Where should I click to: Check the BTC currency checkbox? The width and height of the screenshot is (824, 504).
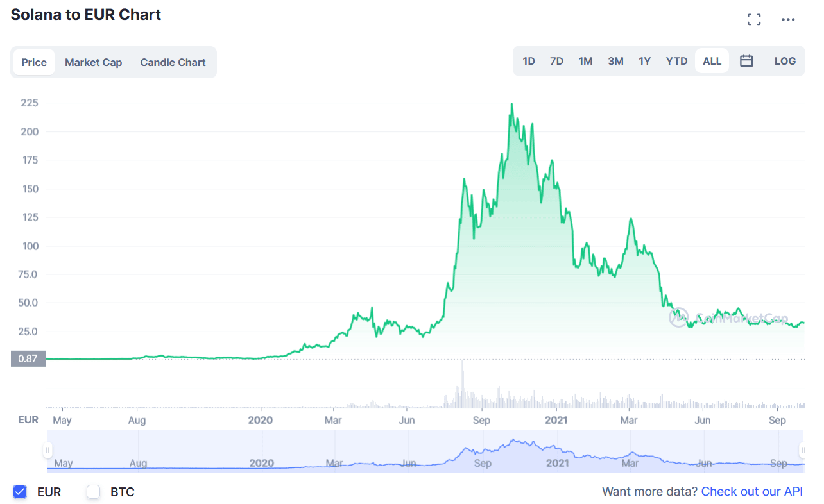94,492
